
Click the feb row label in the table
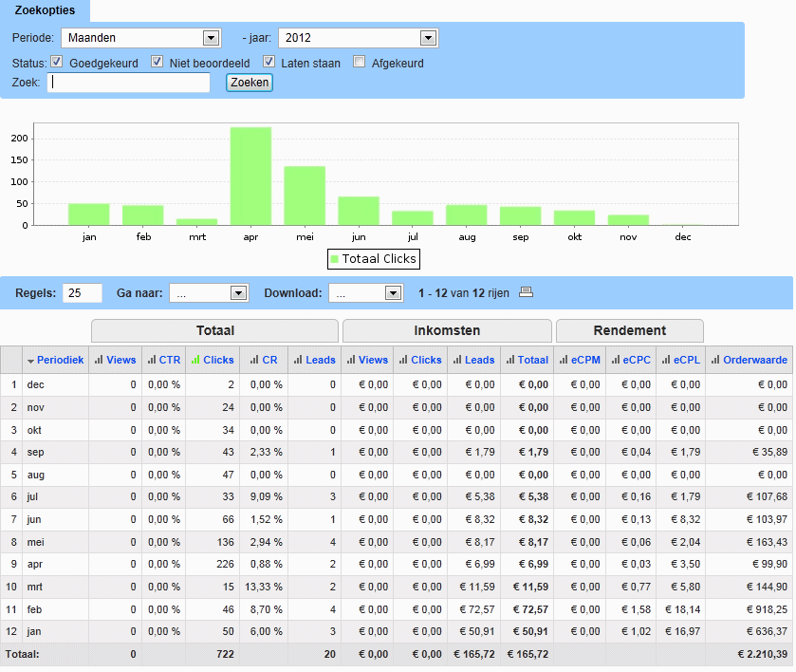(x=34, y=609)
